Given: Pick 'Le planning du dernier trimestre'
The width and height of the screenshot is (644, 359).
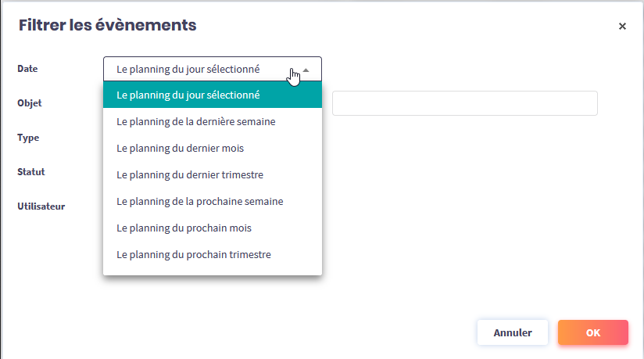Looking at the screenshot, I should pos(190,174).
